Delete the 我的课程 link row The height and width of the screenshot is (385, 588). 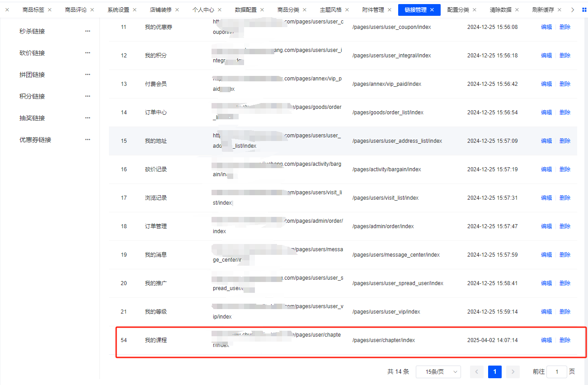(565, 340)
